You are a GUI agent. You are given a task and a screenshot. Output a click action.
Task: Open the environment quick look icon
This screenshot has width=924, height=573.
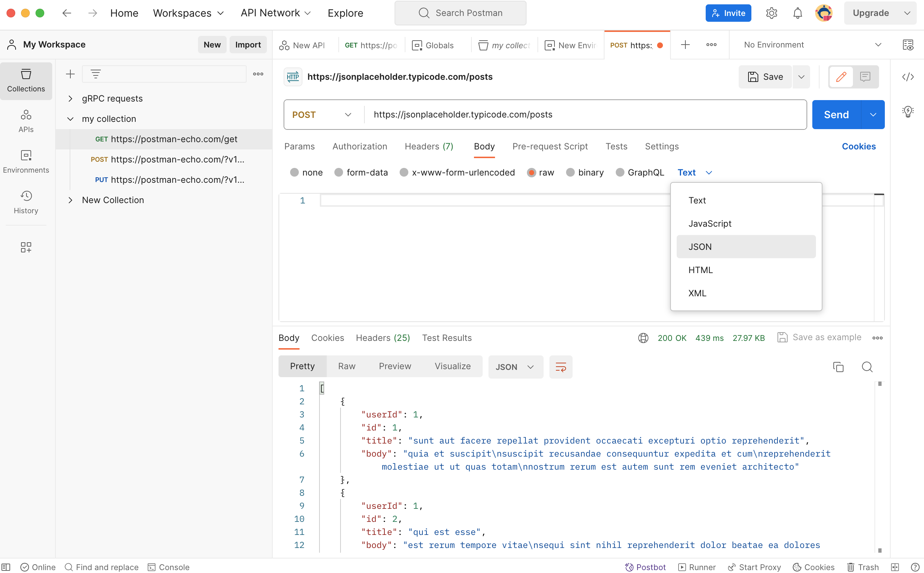[x=908, y=45]
